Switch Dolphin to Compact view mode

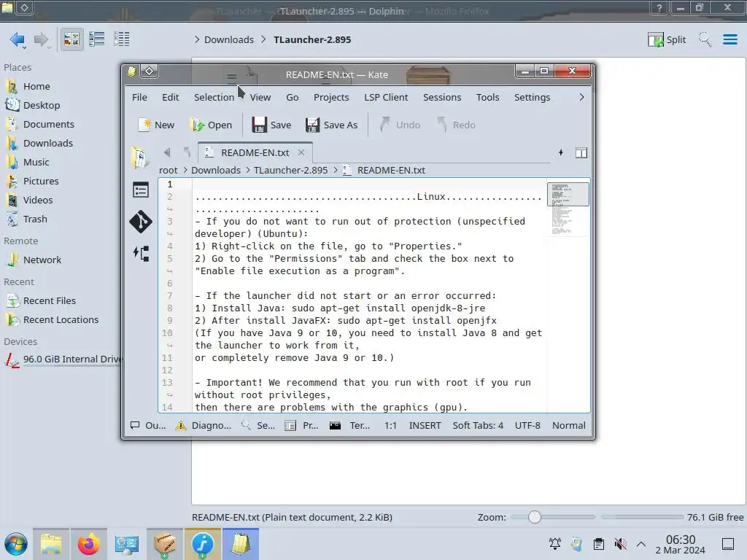tap(97, 39)
